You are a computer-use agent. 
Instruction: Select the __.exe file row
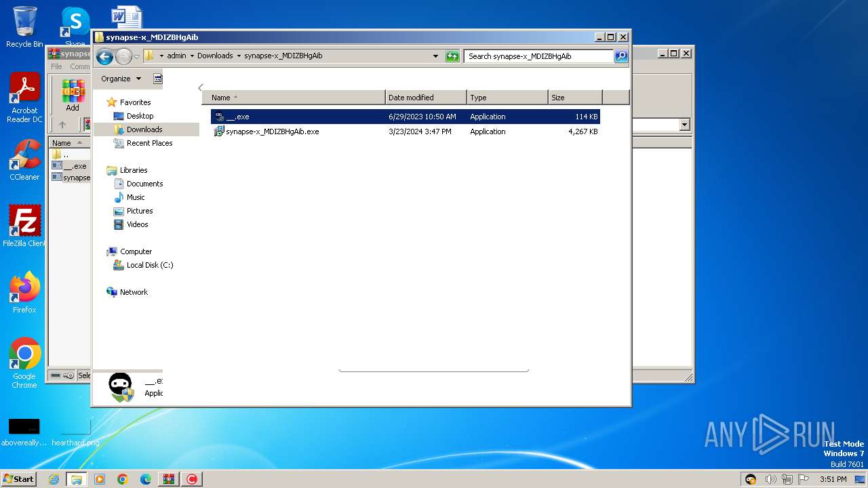[x=406, y=117]
